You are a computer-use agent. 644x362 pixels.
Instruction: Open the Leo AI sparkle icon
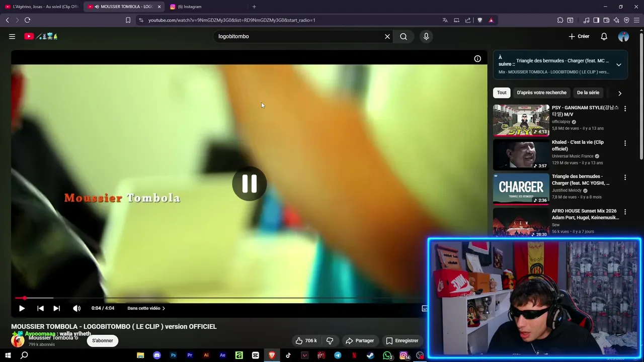point(616,20)
